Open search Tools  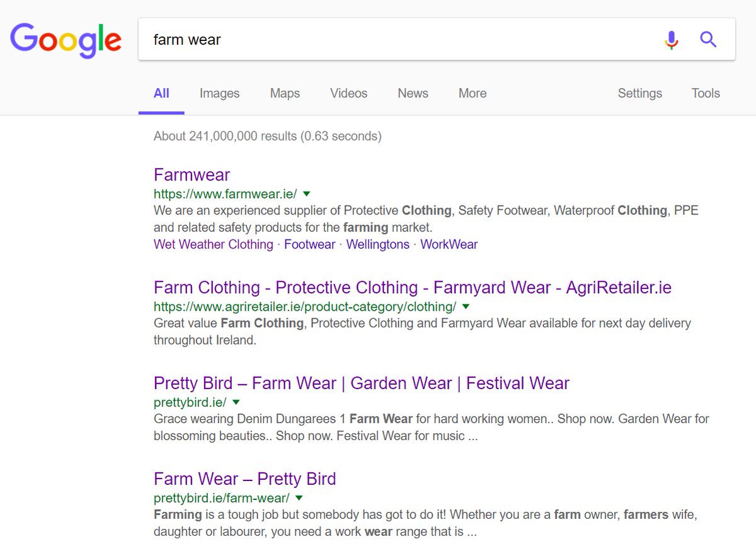click(x=706, y=93)
